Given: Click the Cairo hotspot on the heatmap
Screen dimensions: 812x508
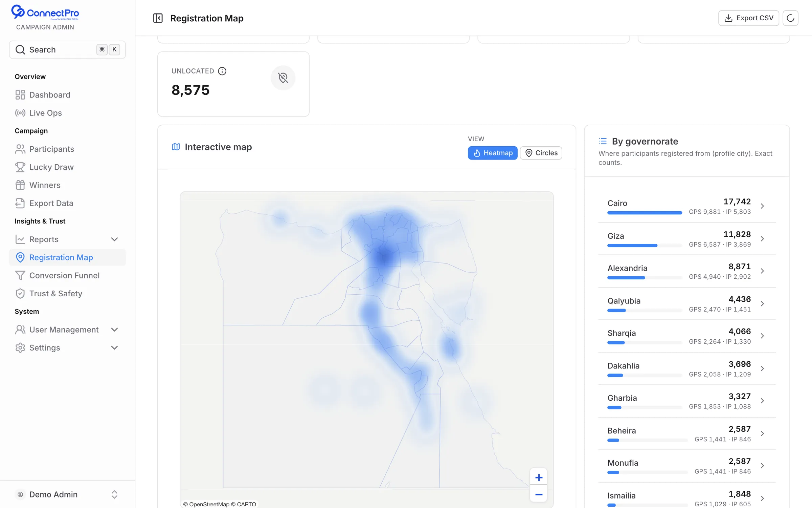Looking at the screenshot, I should coord(384,257).
